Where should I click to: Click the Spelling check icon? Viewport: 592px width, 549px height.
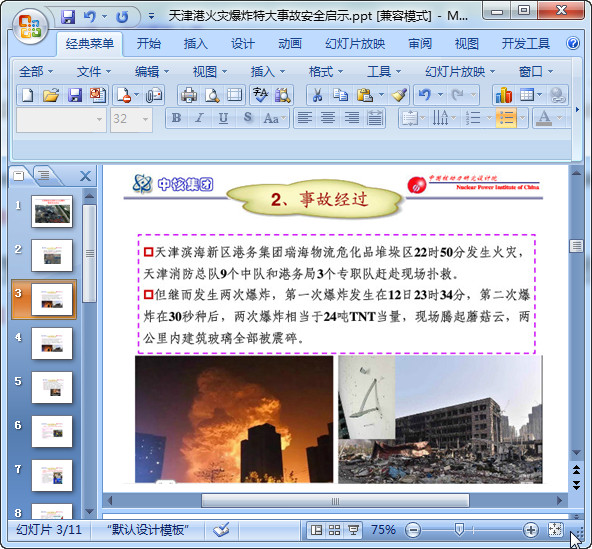click(x=261, y=95)
